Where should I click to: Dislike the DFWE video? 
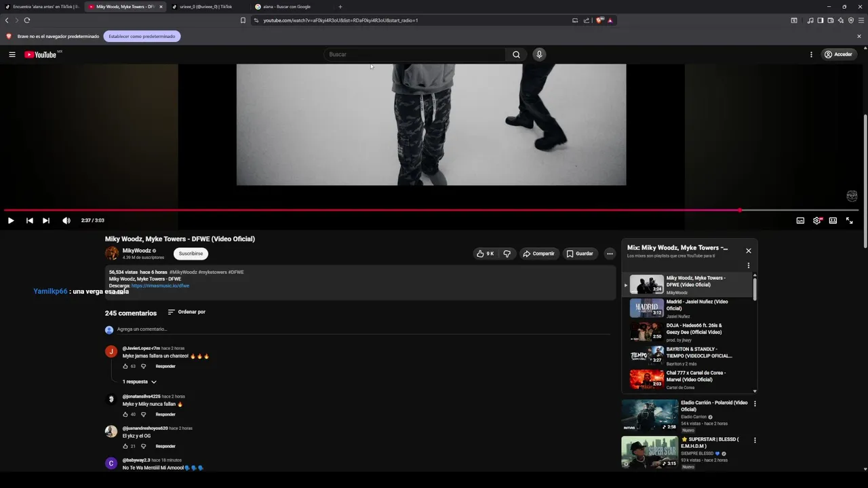[507, 253]
